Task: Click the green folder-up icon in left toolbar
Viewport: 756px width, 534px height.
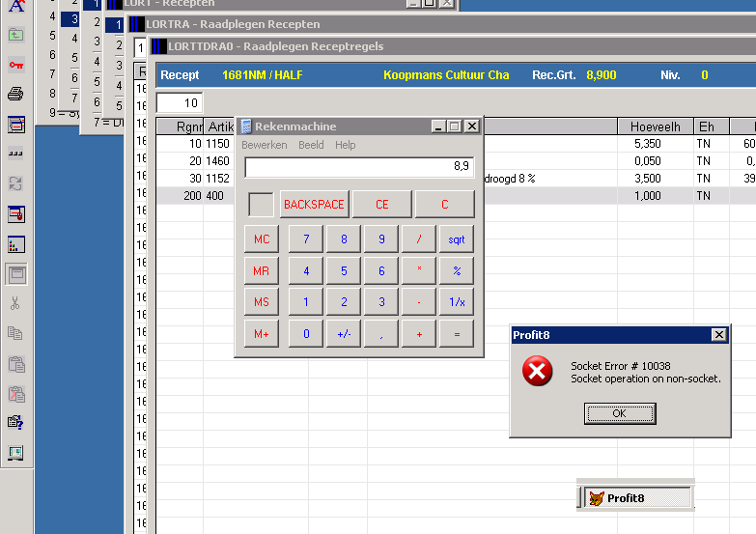Action: point(15,35)
